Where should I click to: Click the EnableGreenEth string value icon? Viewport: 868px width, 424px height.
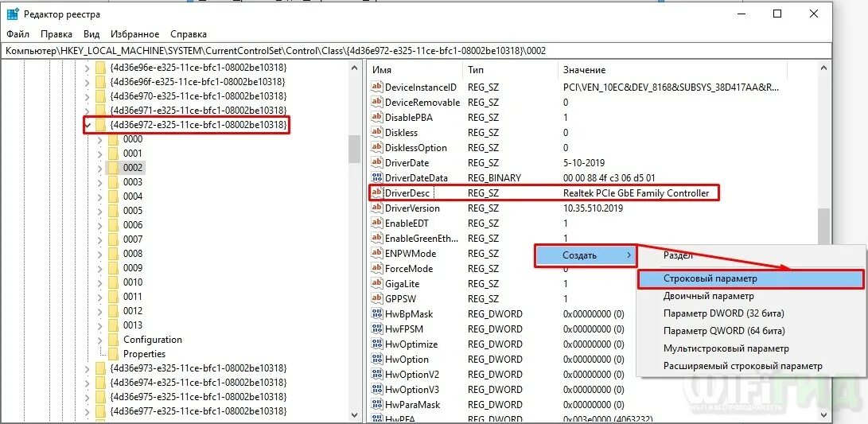377,239
